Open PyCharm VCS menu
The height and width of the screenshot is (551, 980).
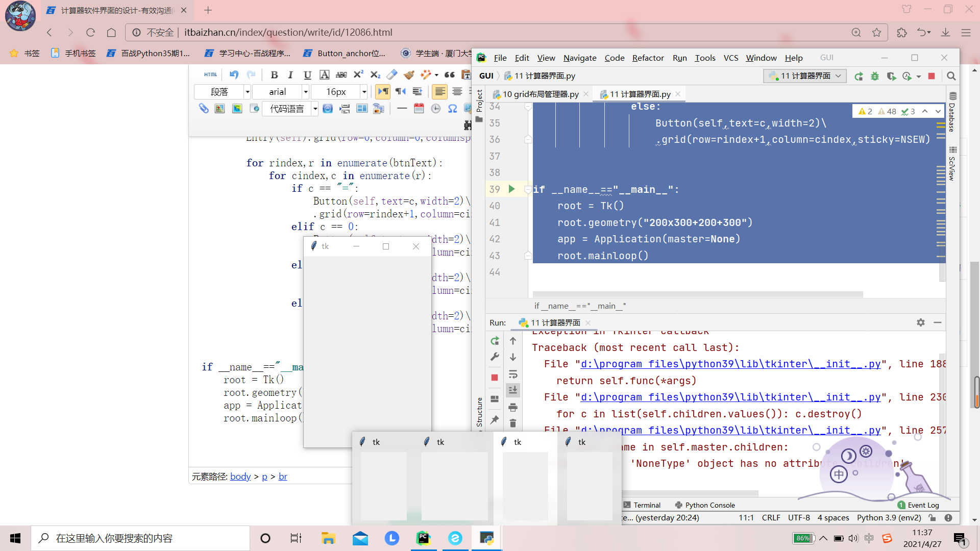[731, 58]
